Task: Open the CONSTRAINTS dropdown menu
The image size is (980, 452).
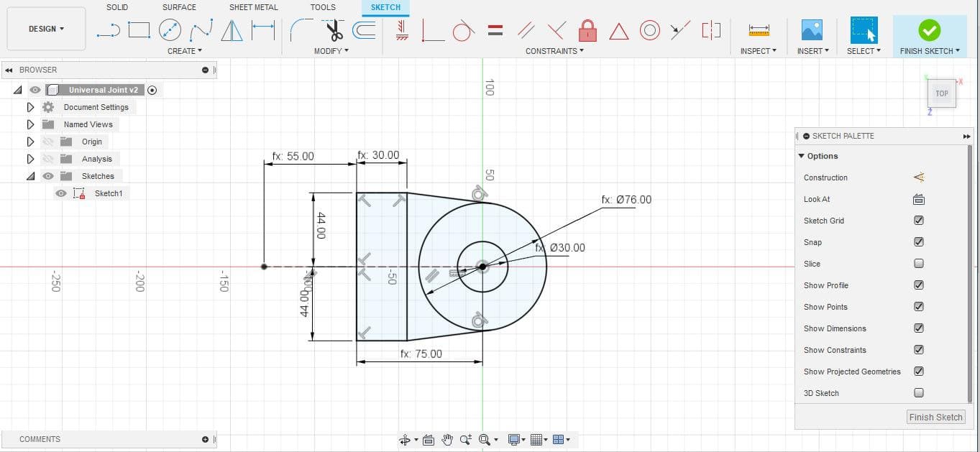Action: 554,51
